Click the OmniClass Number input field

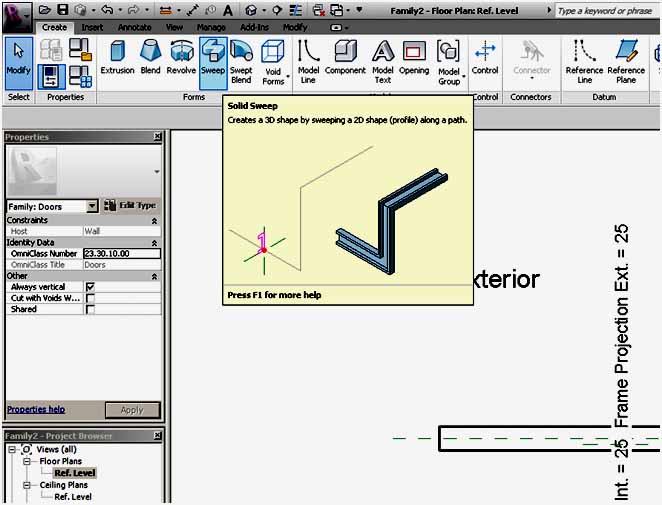[122, 254]
